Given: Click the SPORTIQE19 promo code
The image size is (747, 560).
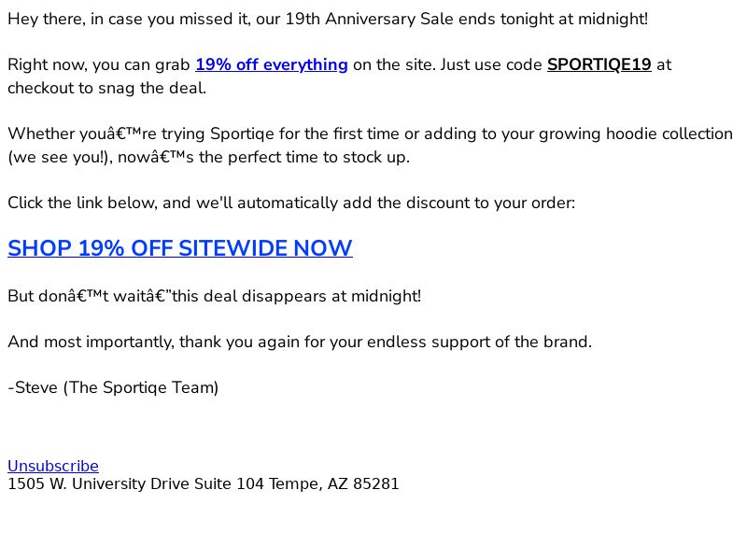Looking at the screenshot, I should pos(599,64).
